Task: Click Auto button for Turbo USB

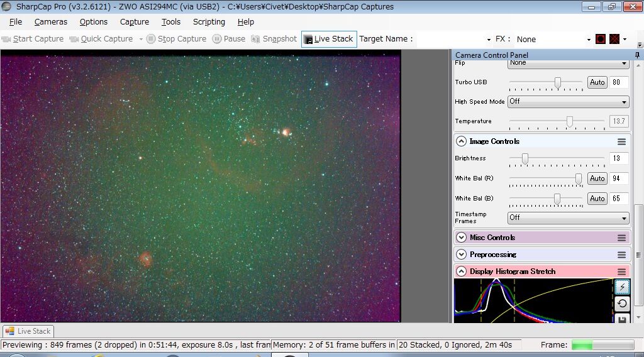Action: (x=597, y=82)
